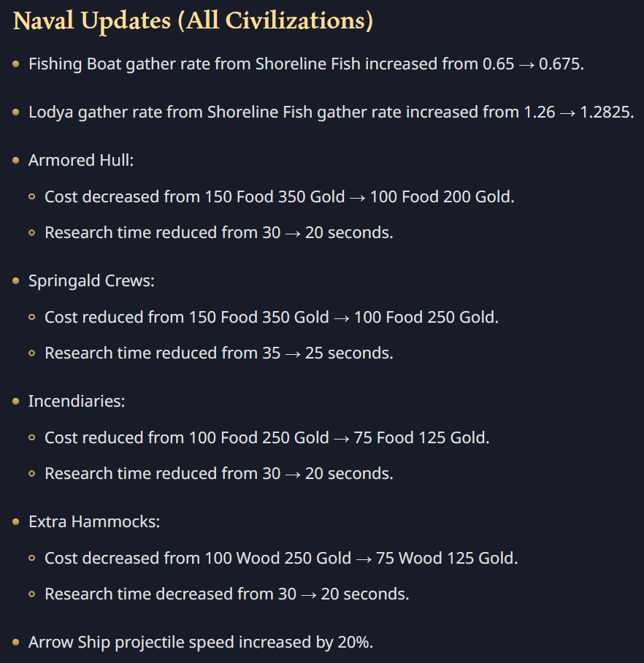Viewport: 644px width, 663px height.
Task: Click the Springald Crews item label
Action: 91,281
